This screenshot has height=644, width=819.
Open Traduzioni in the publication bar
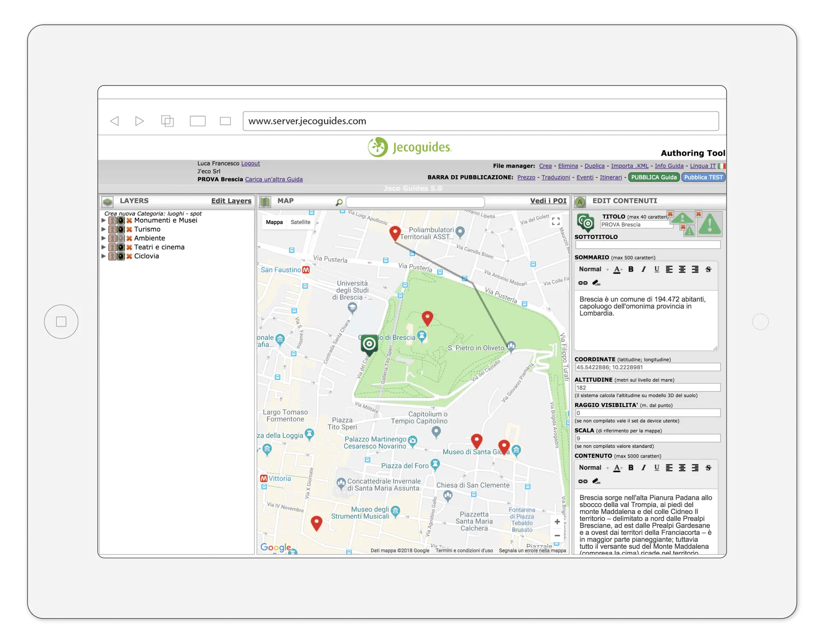pyautogui.click(x=555, y=177)
